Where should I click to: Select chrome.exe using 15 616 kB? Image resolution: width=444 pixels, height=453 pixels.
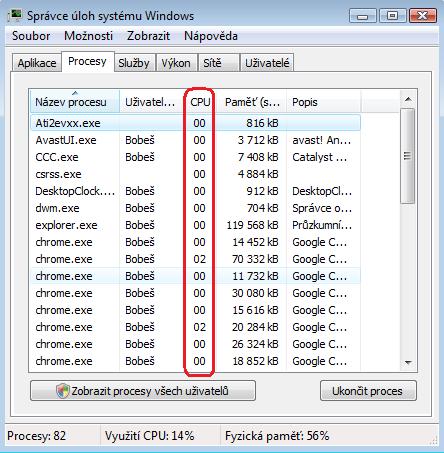[195, 310]
